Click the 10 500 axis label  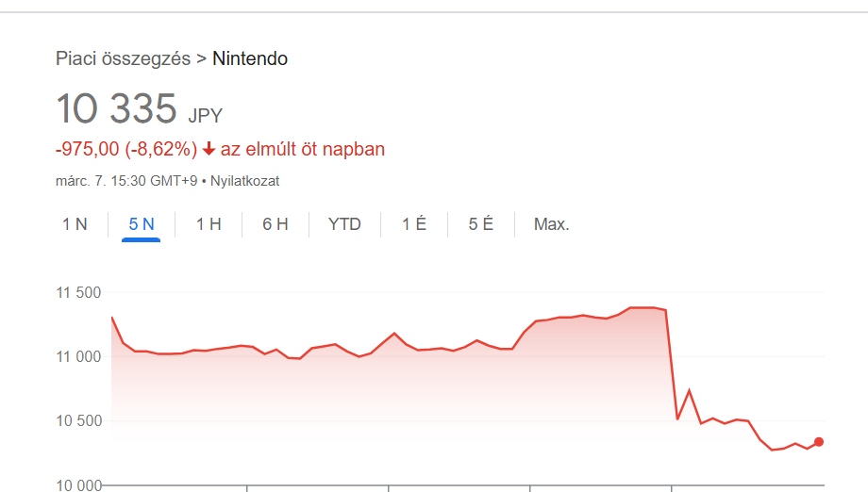tap(79, 420)
